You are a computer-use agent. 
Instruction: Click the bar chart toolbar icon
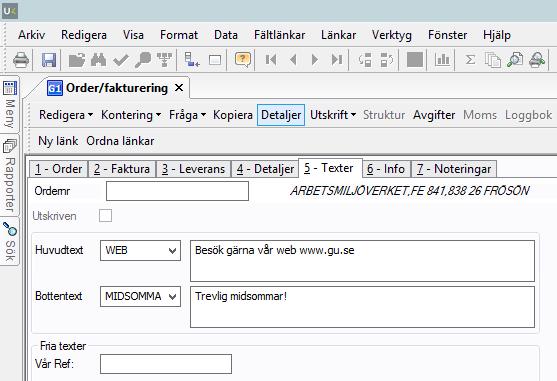(442, 60)
